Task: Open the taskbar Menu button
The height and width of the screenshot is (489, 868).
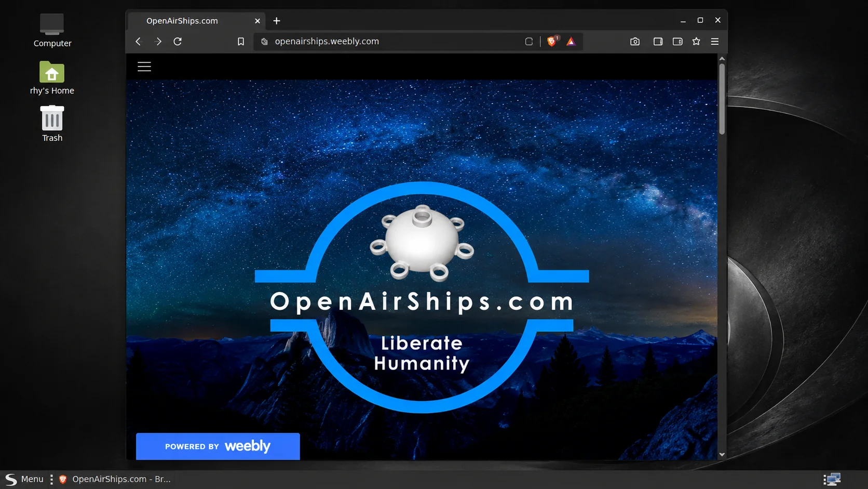Action: (x=24, y=479)
